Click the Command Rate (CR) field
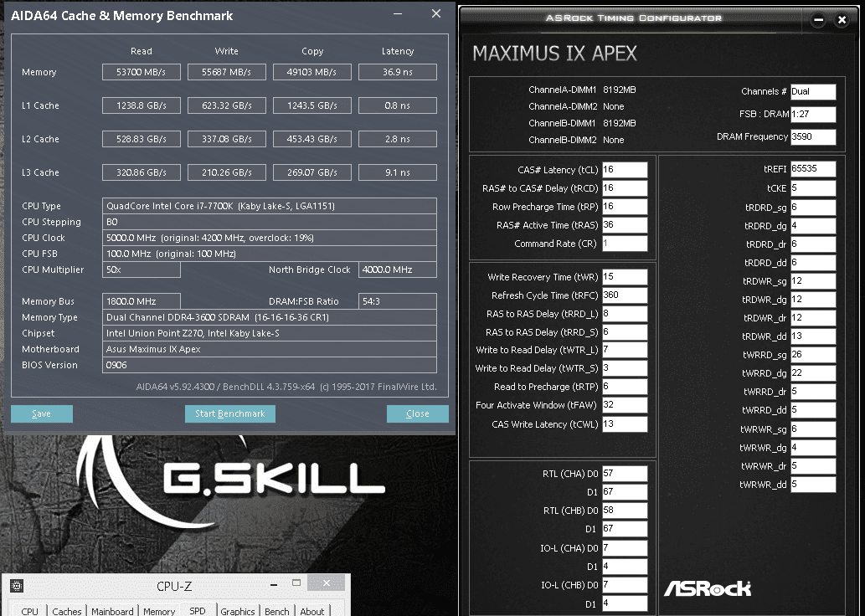865x616 pixels. tap(625, 244)
